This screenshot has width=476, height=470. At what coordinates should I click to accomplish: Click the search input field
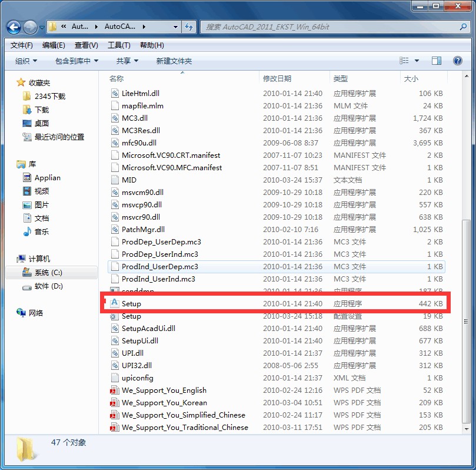click(329, 27)
